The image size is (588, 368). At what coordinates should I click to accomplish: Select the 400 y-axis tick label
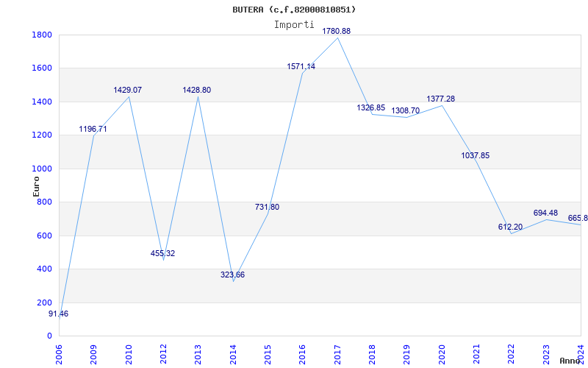coord(45,269)
